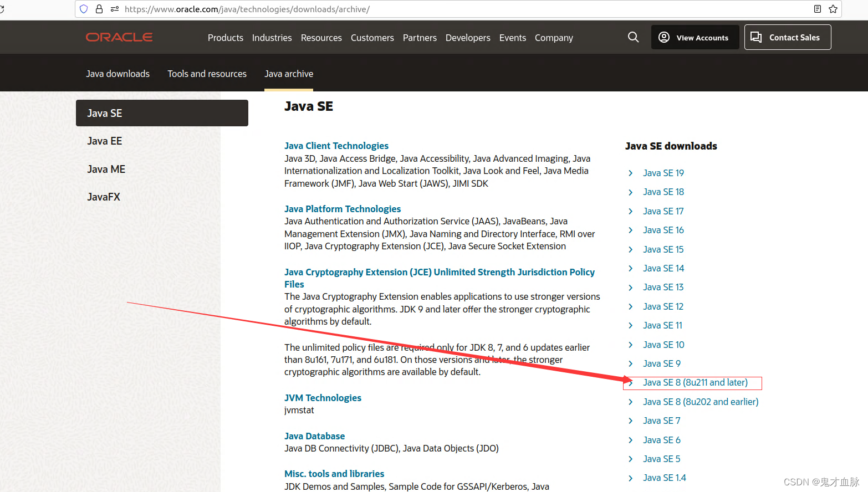Viewport: 868px width, 492px height.
Task: Open the Java SE 17 download link
Action: click(x=663, y=211)
